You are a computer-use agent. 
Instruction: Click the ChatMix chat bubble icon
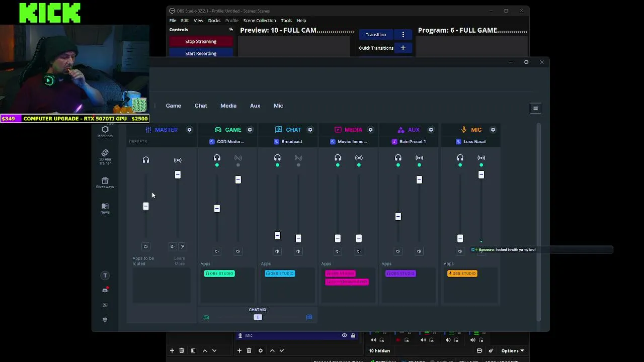coord(309,317)
